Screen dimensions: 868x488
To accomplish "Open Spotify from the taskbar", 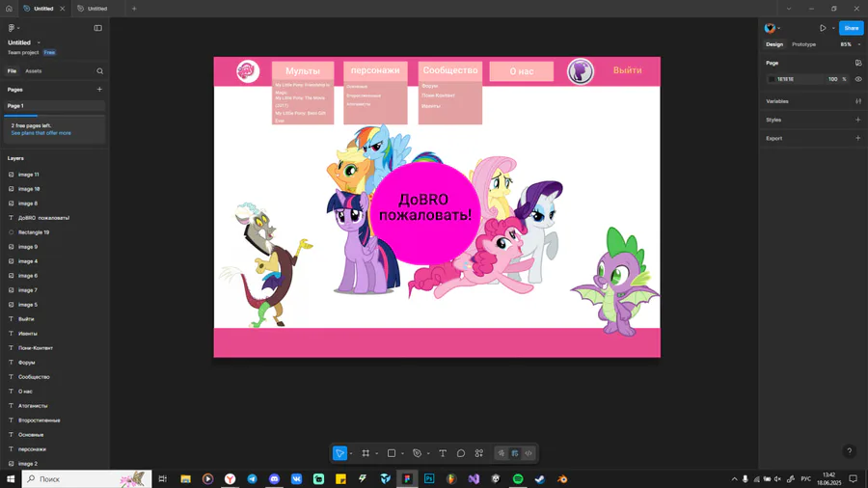I will [518, 478].
